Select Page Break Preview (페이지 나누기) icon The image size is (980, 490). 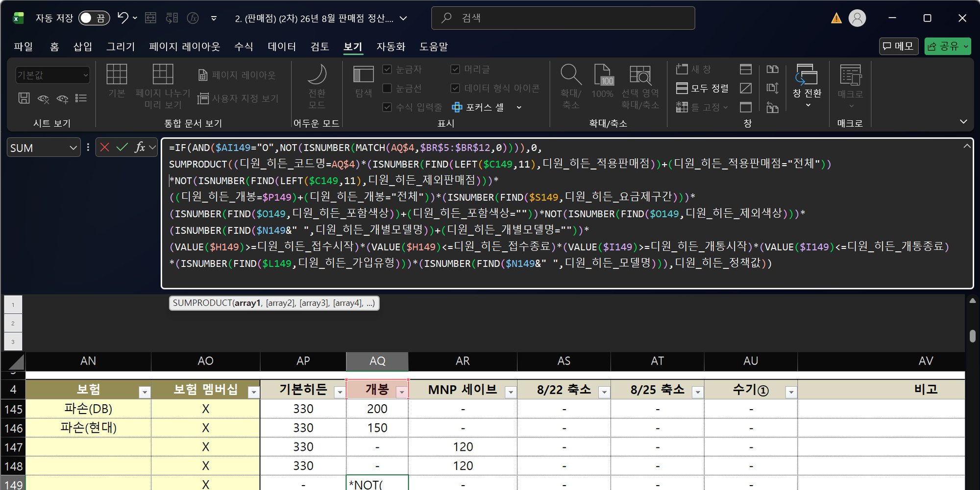(x=163, y=74)
